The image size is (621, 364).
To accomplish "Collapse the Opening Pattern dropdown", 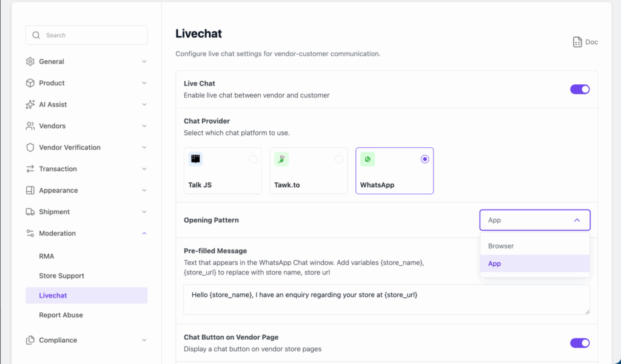I will (577, 220).
